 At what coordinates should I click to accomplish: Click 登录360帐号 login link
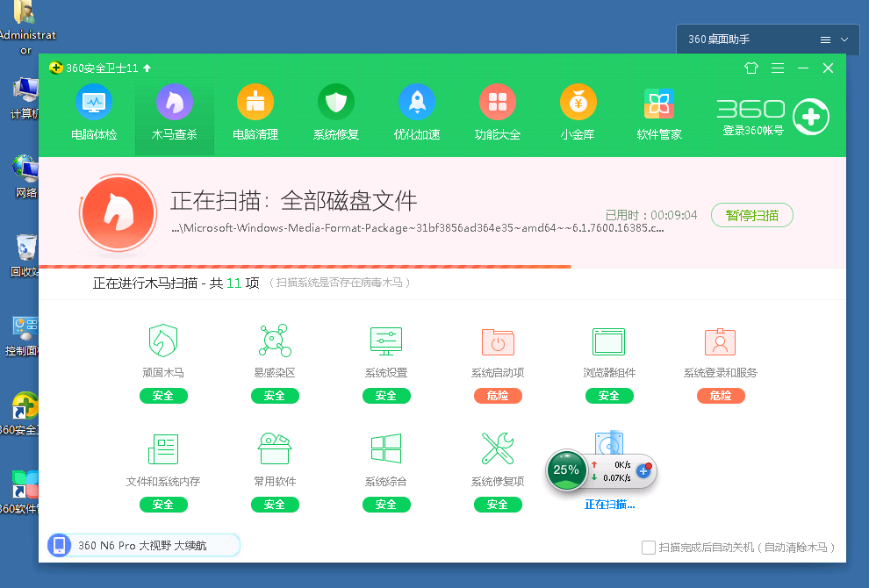coord(752,131)
